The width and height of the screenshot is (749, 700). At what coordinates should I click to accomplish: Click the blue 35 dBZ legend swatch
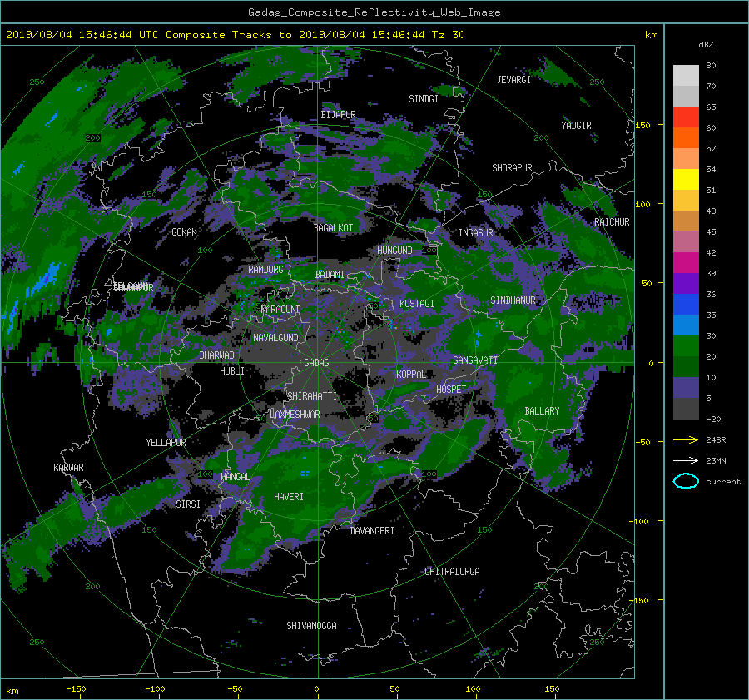pyautogui.click(x=686, y=305)
